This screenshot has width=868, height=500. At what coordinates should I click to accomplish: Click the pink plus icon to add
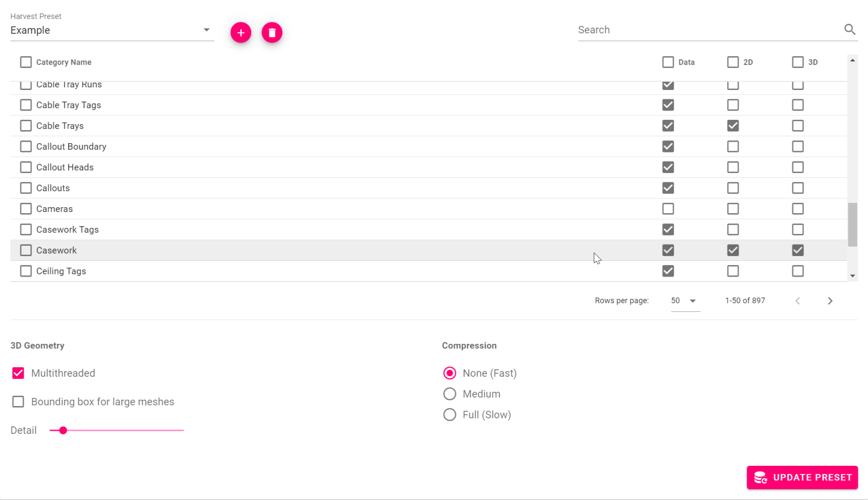click(241, 33)
